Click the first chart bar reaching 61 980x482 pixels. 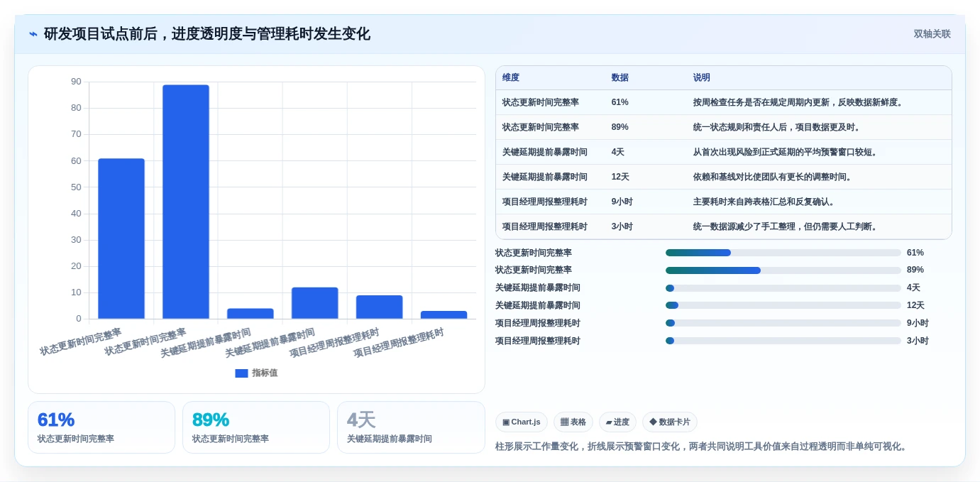click(x=121, y=239)
